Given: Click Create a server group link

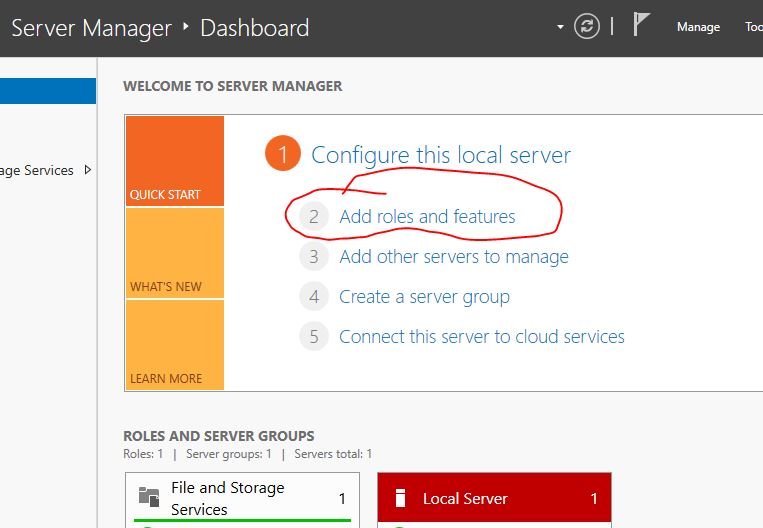Looking at the screenshot, I should (x=424, y=297).
